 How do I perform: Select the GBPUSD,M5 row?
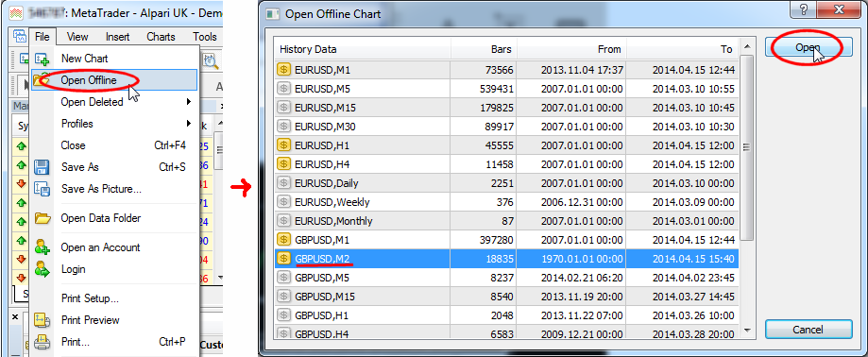point(506,278)
